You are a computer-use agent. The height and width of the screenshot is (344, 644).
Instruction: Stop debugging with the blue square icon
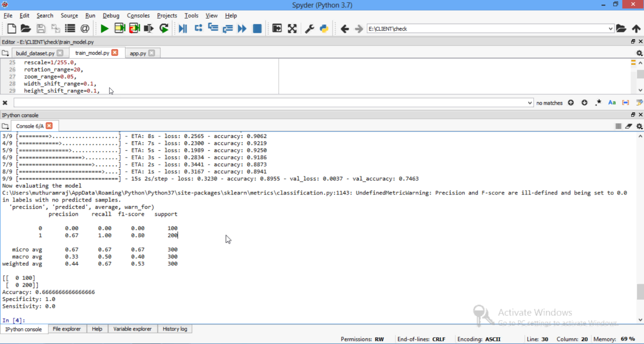coord(257,29)
